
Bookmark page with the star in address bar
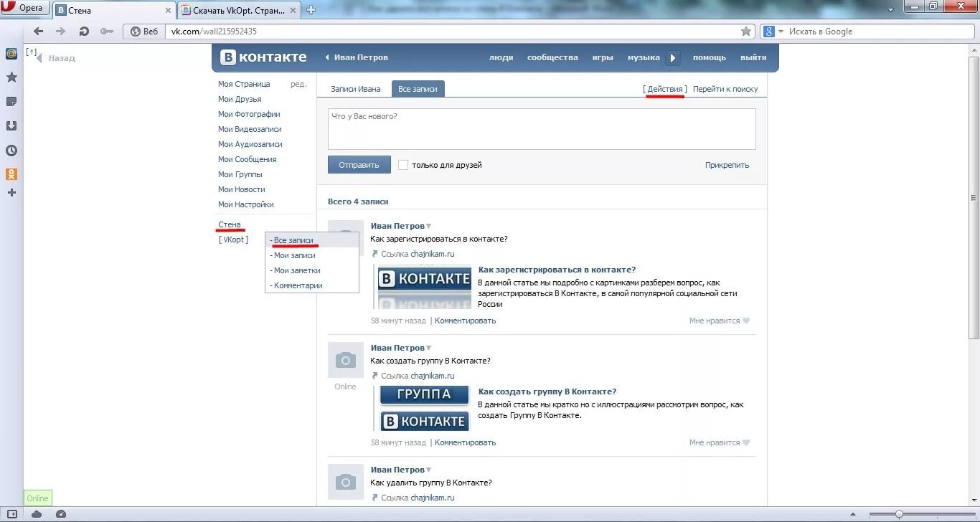coord(746,32)
